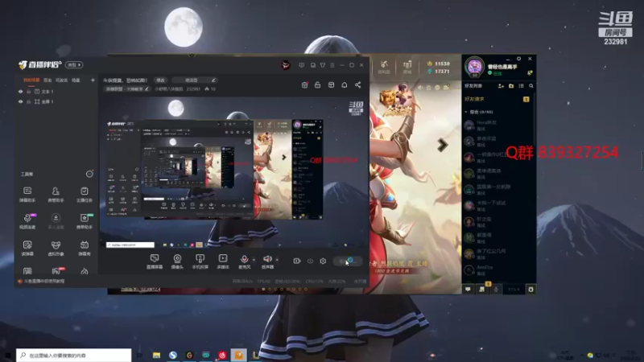Open the 多人连麦 multi-person tool

[56, 220]
